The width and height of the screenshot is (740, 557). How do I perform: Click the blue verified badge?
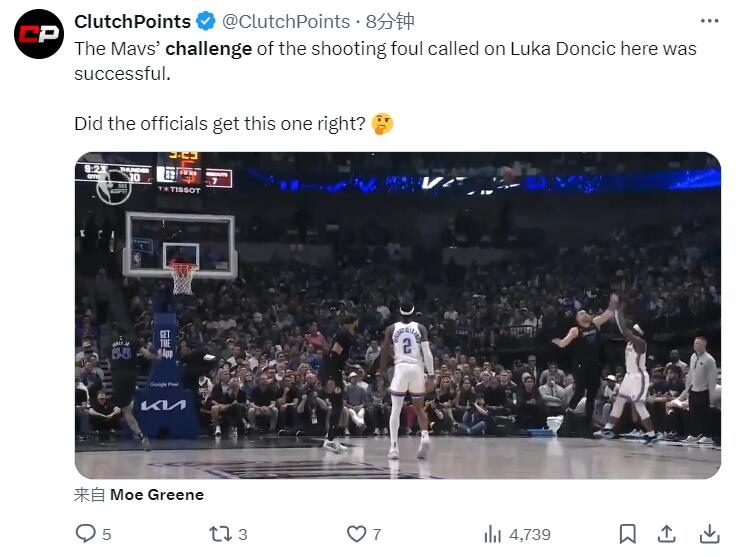click(205, 21)
